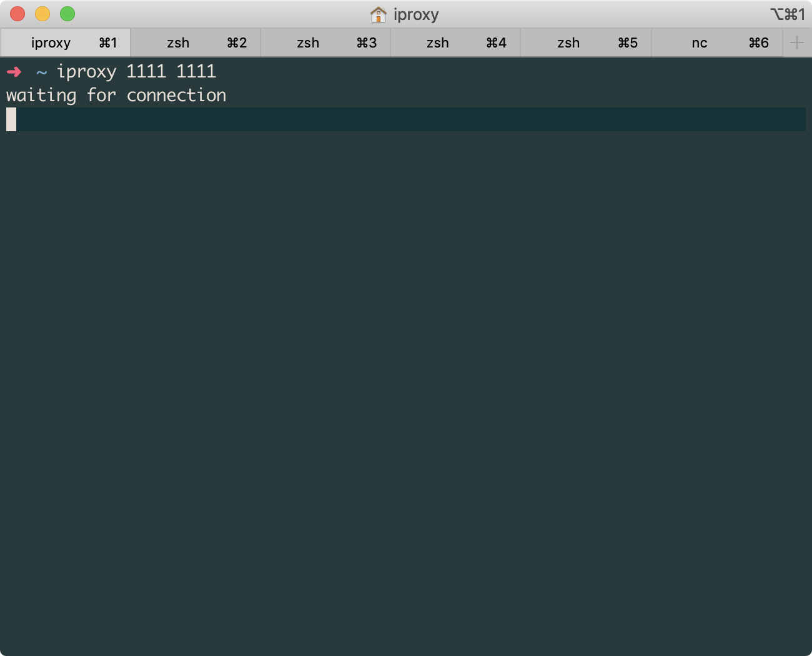Click the 'iproxy 1111 1111' command text
The image size is (812, 656).
[x=136, y=71]
